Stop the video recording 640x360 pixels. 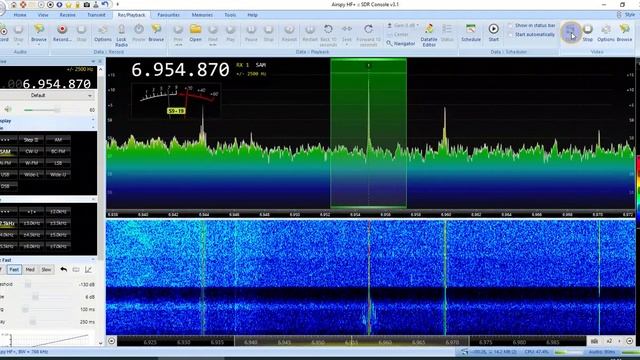pos(587,33)
